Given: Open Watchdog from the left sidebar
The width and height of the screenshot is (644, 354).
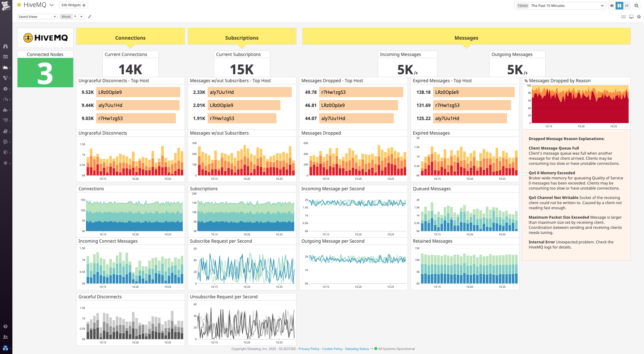Looking at the screenshot, I should click(5, 46).
